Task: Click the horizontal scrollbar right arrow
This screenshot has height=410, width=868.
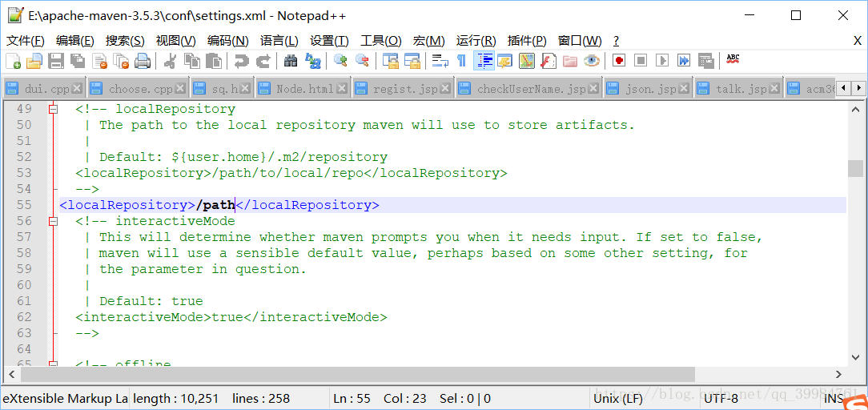Action: [x=838, y=375]
